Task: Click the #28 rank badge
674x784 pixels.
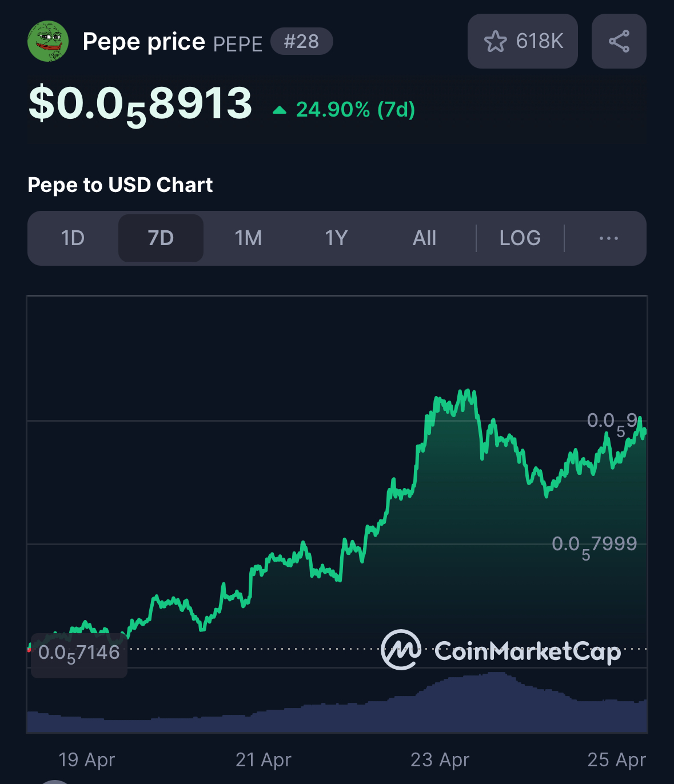Action: [301, 41]
